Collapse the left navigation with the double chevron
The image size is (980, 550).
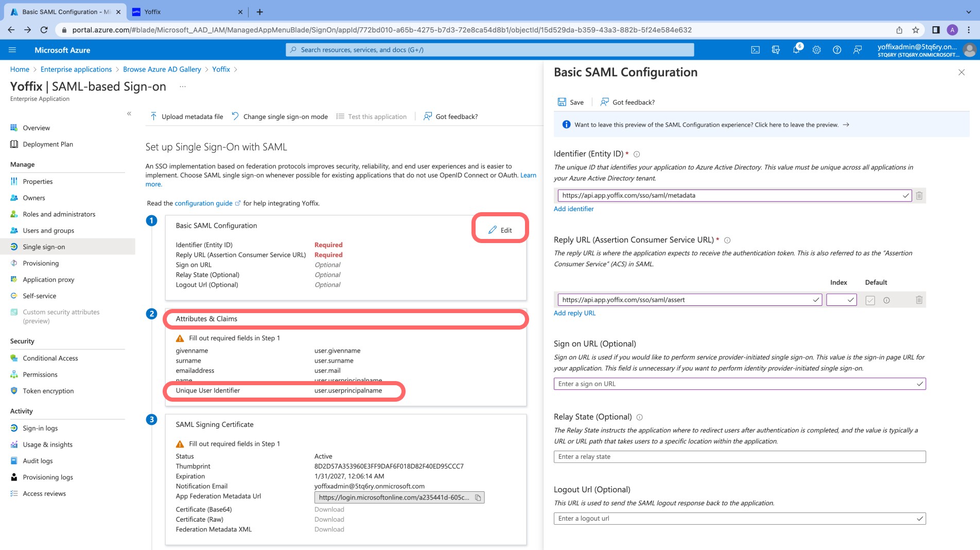coord(129,113)
